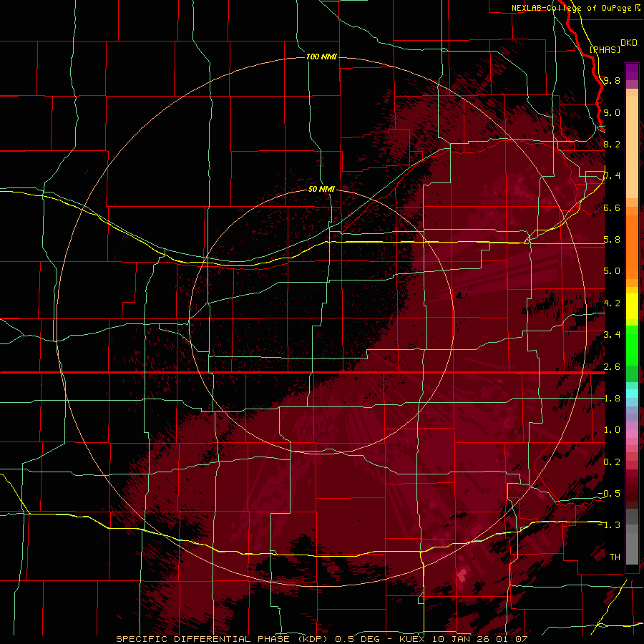The height and width of the screenshot is (644, 644).
Task: Click the TH label on color scale
Action: pyautogui.click(x=615, y=557)
